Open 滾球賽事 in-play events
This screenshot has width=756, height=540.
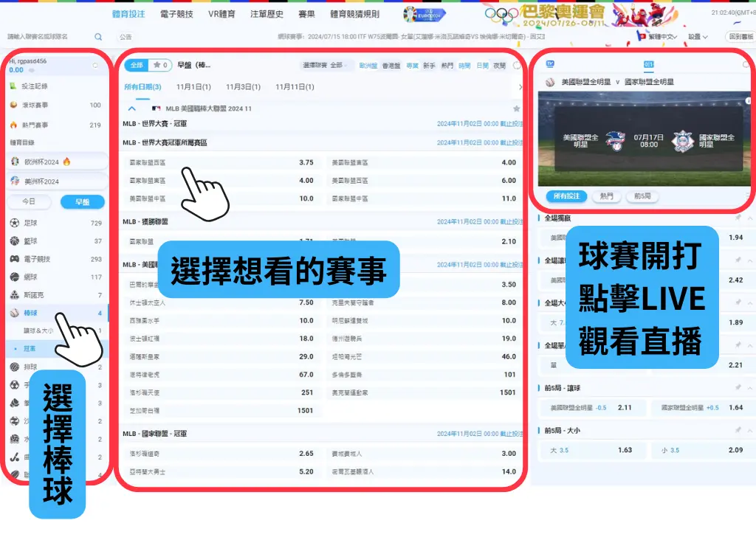click(x=56, y=105)
